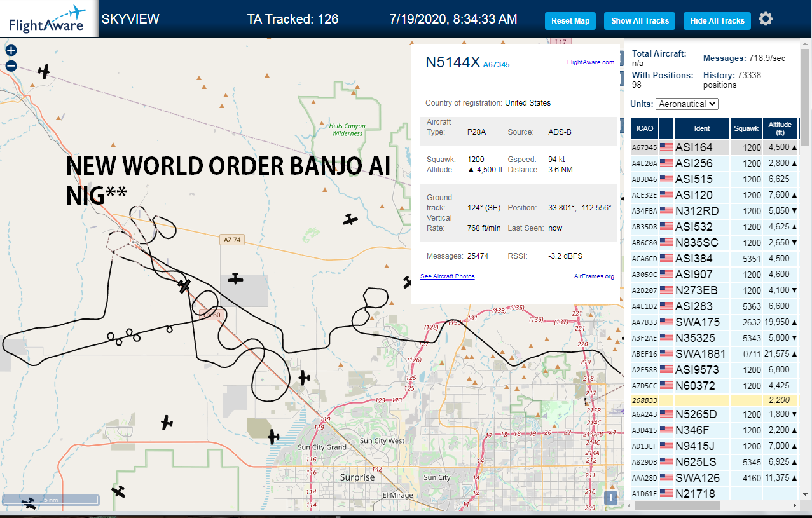Click the Reset Map button
The width and height of the screenshot is (812, 518).
click(570, 21)
